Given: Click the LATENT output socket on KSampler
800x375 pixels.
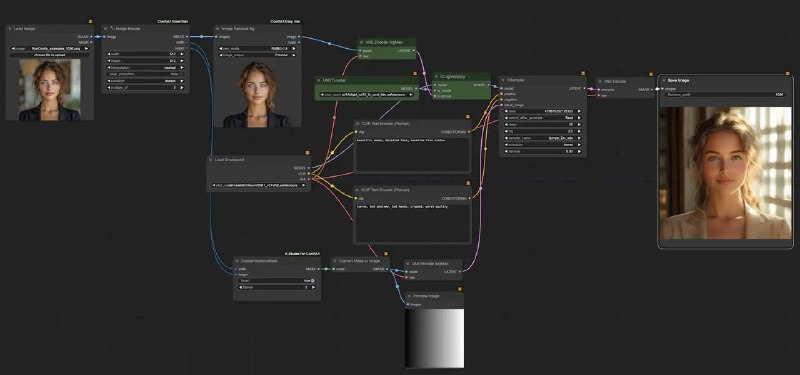Looking at the screenshot, I should [584, 88].
